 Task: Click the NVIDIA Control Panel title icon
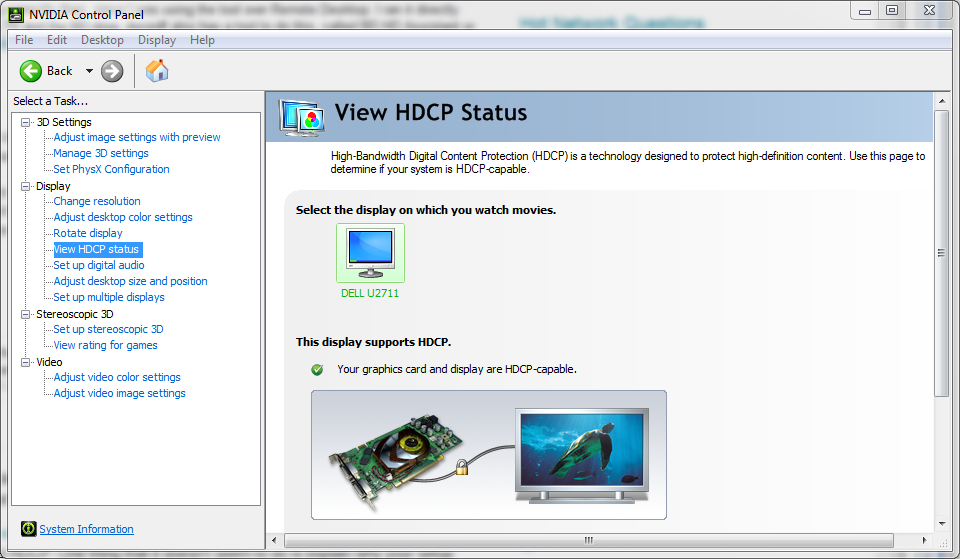click(x=16, y=14)
